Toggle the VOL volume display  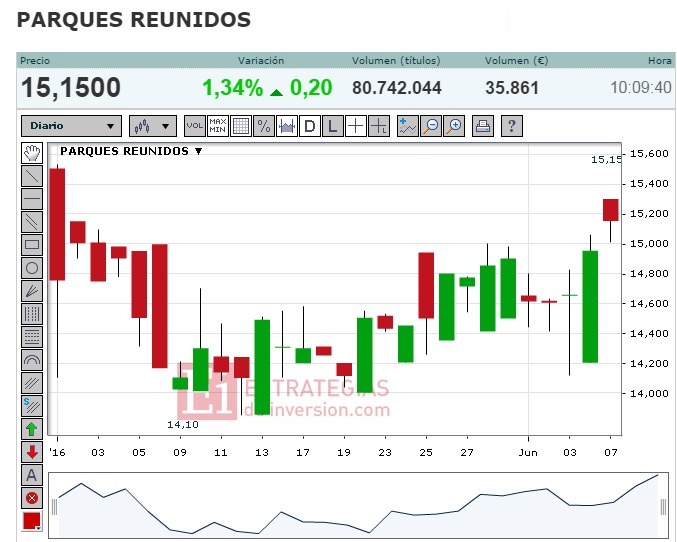[x=195, y=126]
